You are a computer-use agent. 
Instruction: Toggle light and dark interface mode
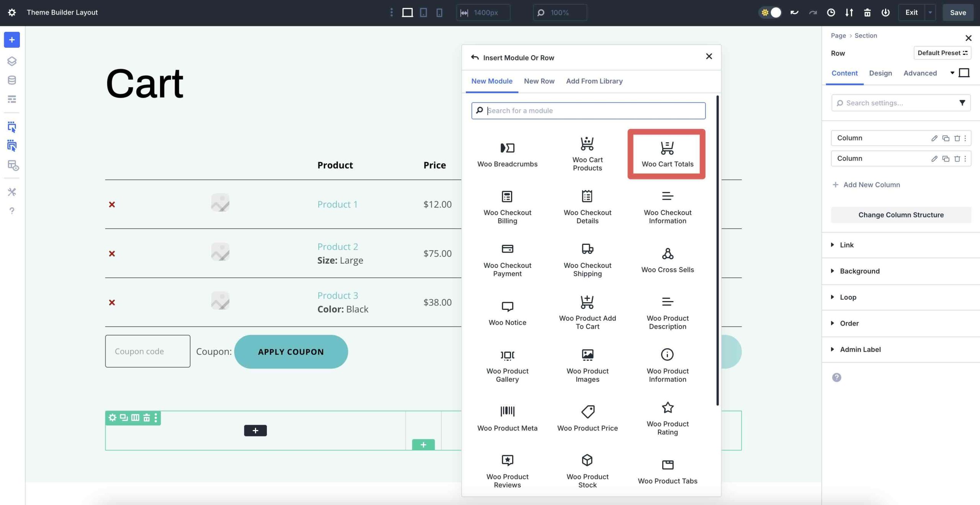pyautogui.click(x=770, y=12)
